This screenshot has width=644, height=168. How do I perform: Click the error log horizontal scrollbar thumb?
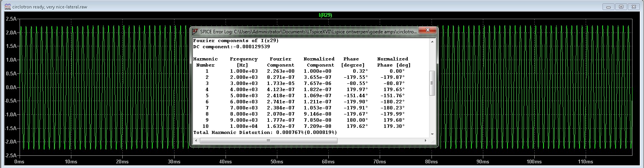point(268,141)
